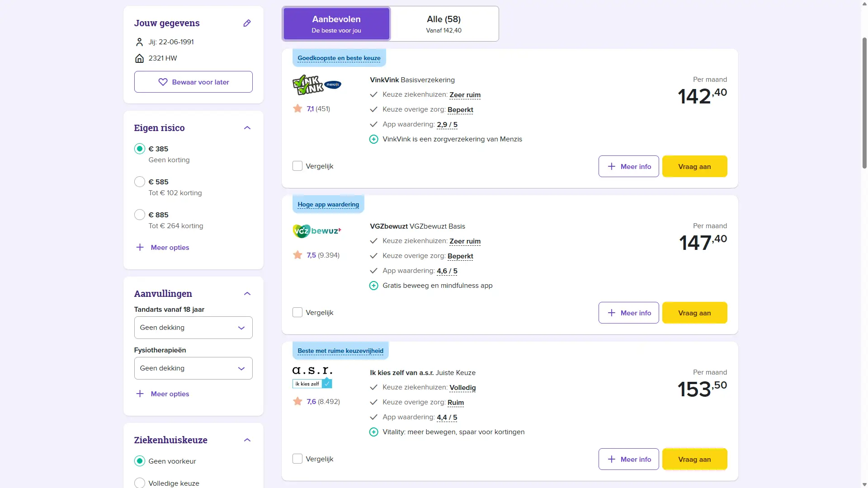
Task: Click Vraag aan for VinkVink Basisverzekering
Action: (x=694, y=166)
